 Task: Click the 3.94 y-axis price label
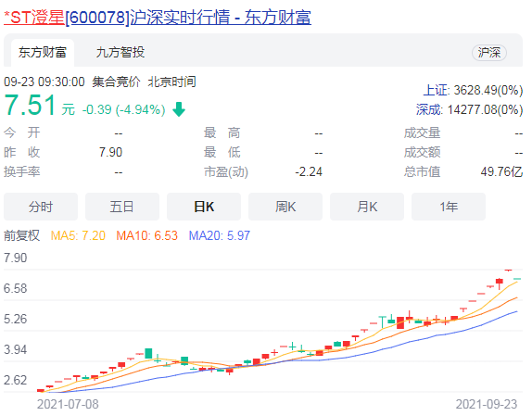point(15,349)
